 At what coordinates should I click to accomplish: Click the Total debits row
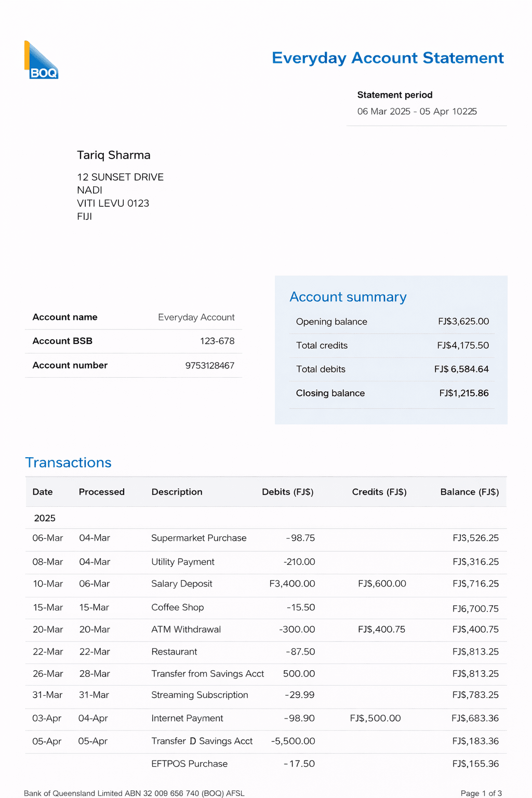[x=390, y=369]
